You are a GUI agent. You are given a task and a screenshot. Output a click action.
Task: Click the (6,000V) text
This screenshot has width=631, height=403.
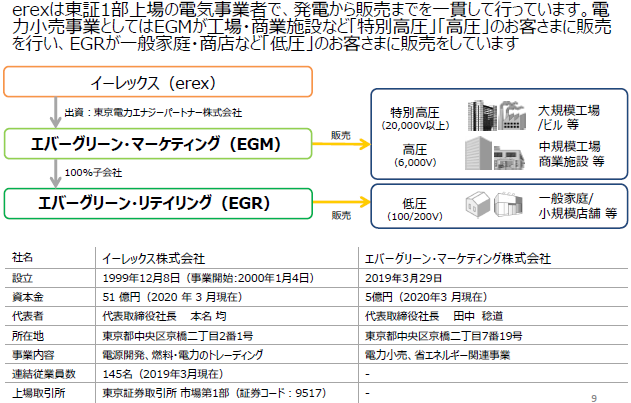tap(415, 163)
